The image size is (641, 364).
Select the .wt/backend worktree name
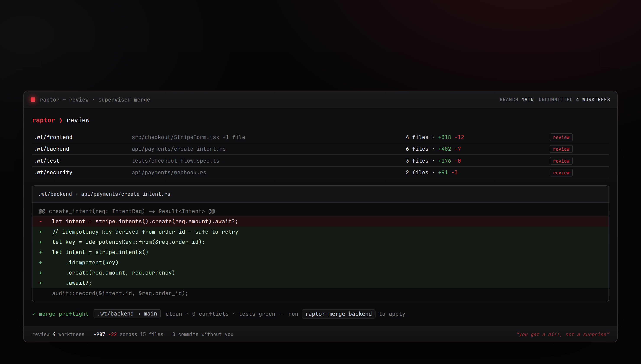point(52,149)
